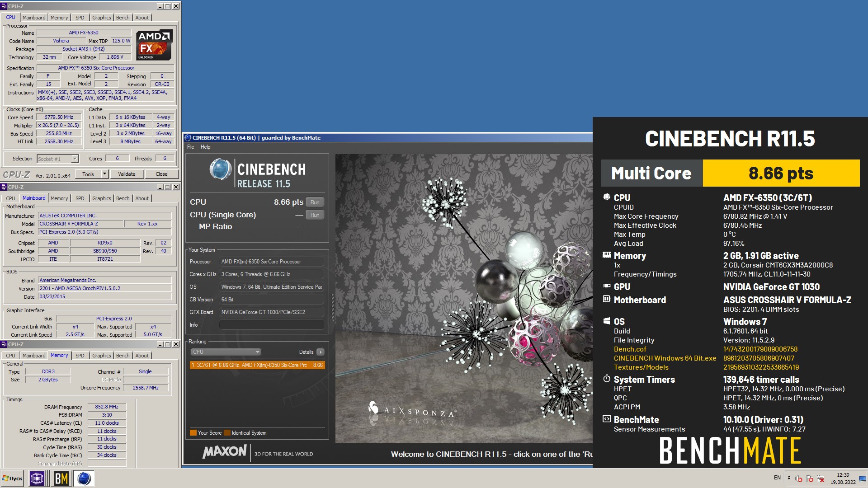Click the disconnected network tray icon
Viewport: 868px width, 488px height.
tap(821, 479)
